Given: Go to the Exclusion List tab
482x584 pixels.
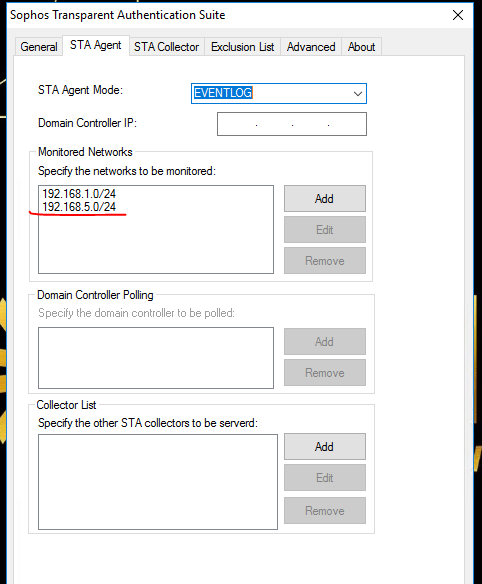Looking at the screenshot, I should tap(242, 47).
